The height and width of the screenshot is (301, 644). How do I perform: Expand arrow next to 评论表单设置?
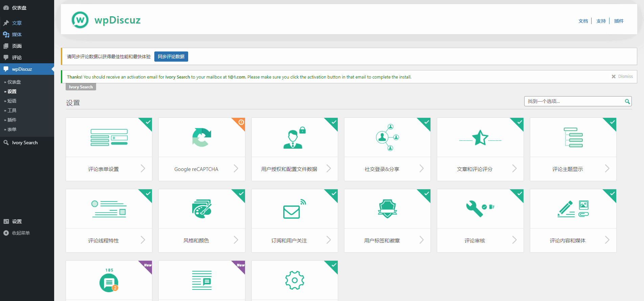point(143,169)
